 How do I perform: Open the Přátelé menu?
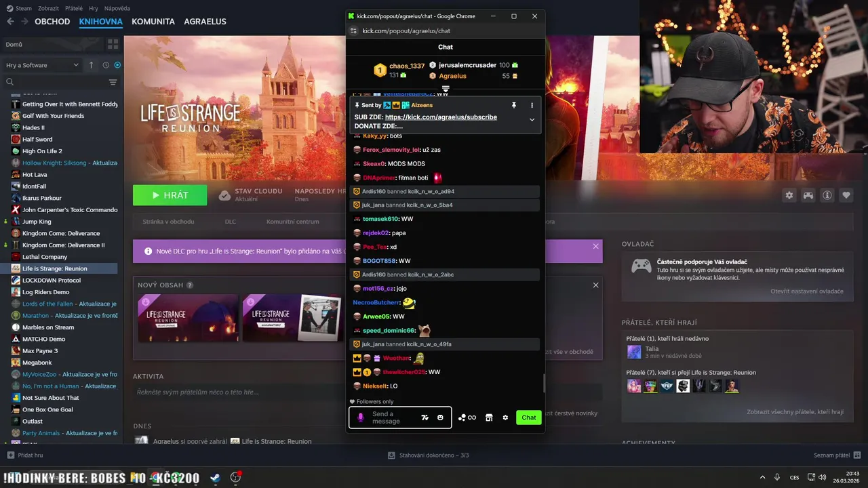point(74,8)
